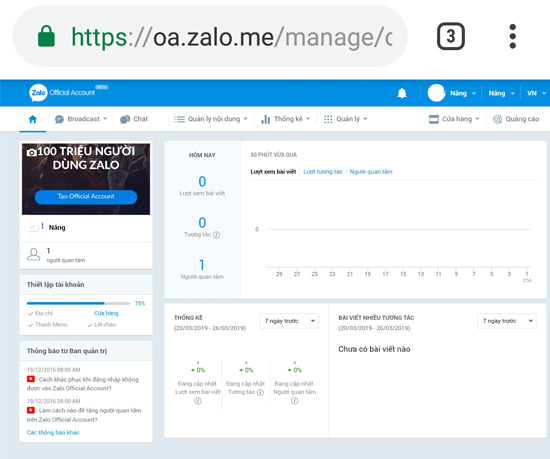
Task: Open the notifications bell
Action: (x=402, y=93)
